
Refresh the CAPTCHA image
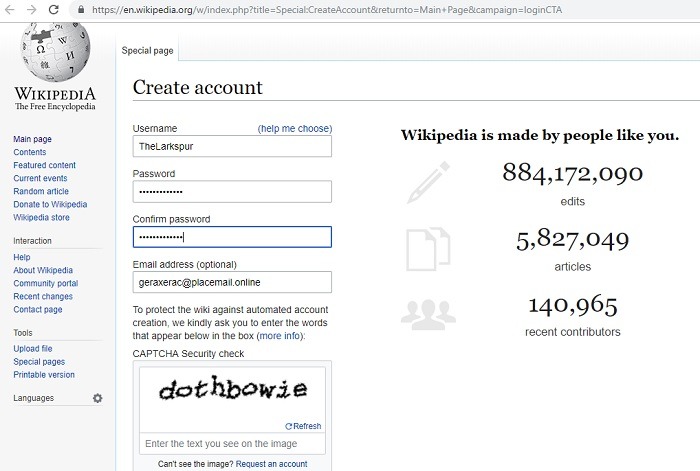pyautogui.click(x=303, y=426)
